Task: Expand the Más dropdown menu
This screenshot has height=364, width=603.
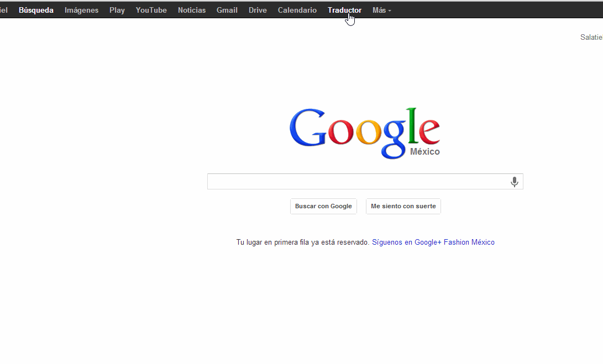Action: coord(381,10)
